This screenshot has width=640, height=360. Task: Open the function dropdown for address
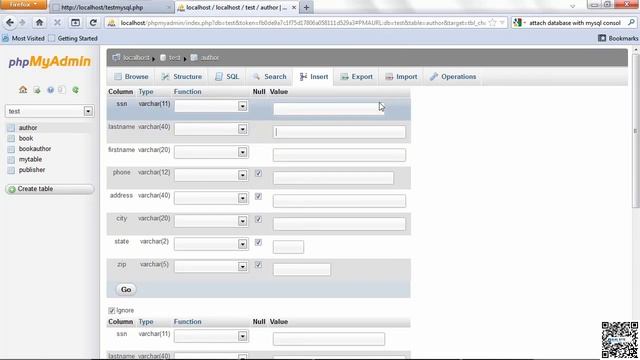click(x=211, y=198)
